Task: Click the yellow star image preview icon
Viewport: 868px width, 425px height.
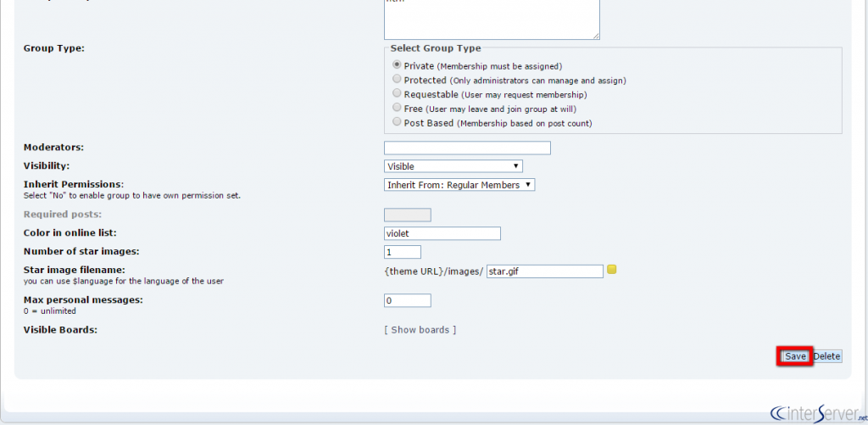Action: 612,270
